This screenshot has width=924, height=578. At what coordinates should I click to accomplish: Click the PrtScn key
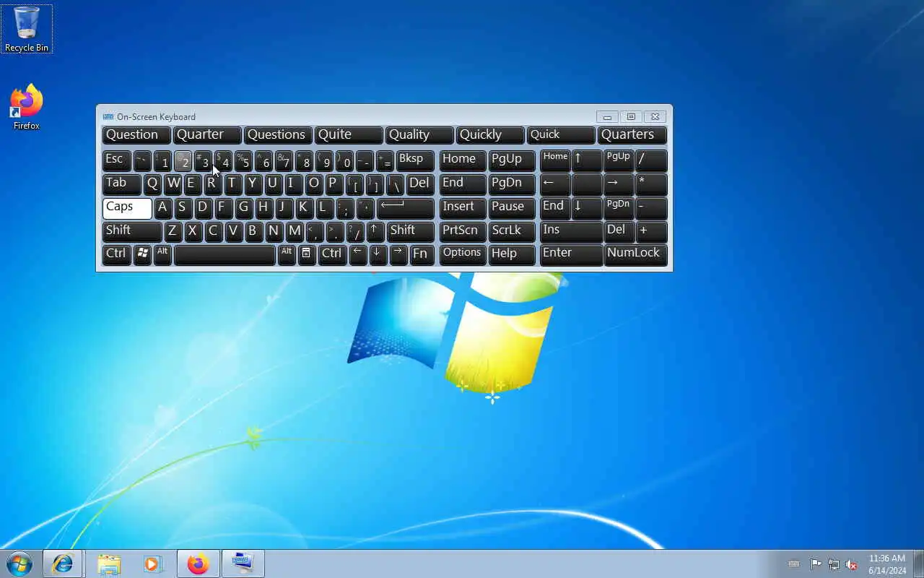point(463,232)
